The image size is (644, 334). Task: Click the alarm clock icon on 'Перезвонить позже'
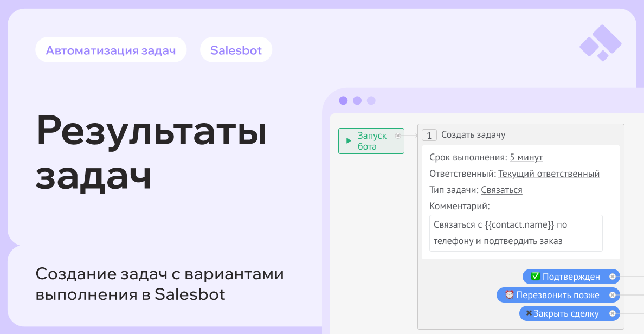(509, 294)
